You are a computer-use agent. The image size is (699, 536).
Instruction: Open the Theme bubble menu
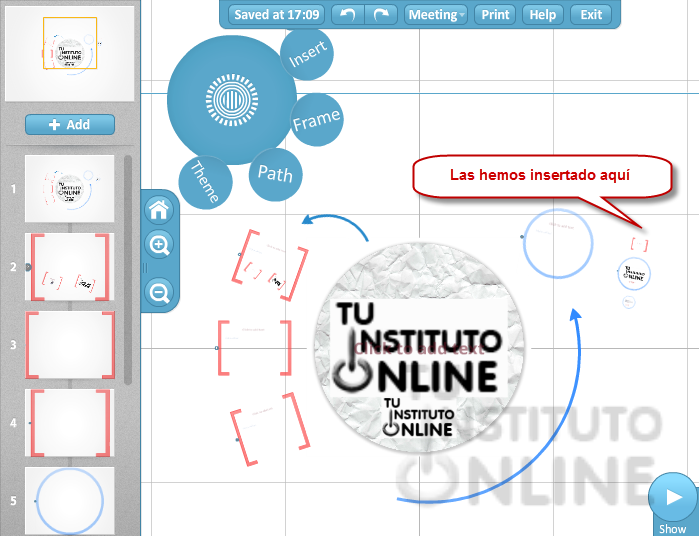[206, 182]
